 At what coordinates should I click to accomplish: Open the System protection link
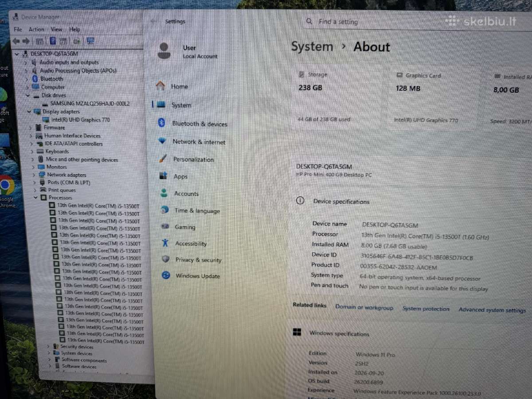[426, 309]
